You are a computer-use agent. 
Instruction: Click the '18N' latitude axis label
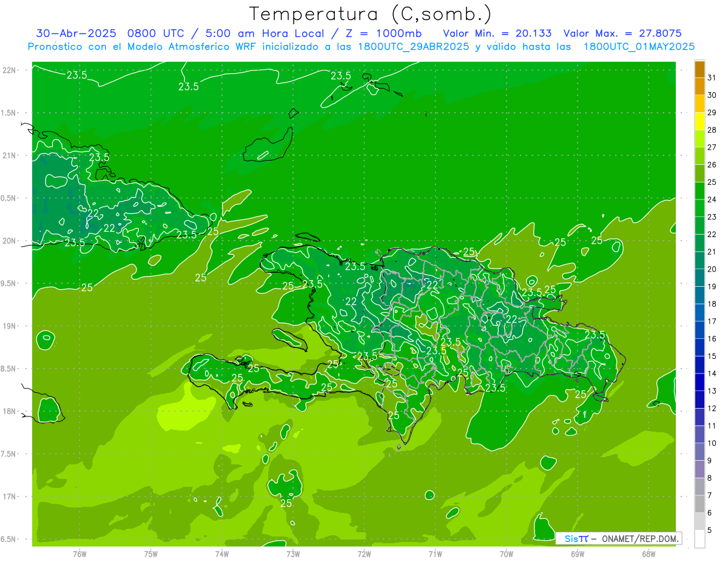click(x=10, y=411)
